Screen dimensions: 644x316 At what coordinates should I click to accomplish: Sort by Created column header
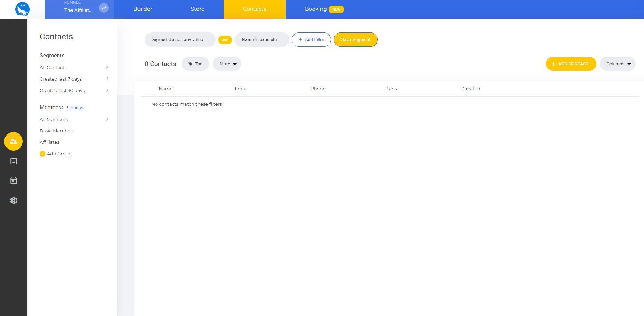(x=471, y=89)
